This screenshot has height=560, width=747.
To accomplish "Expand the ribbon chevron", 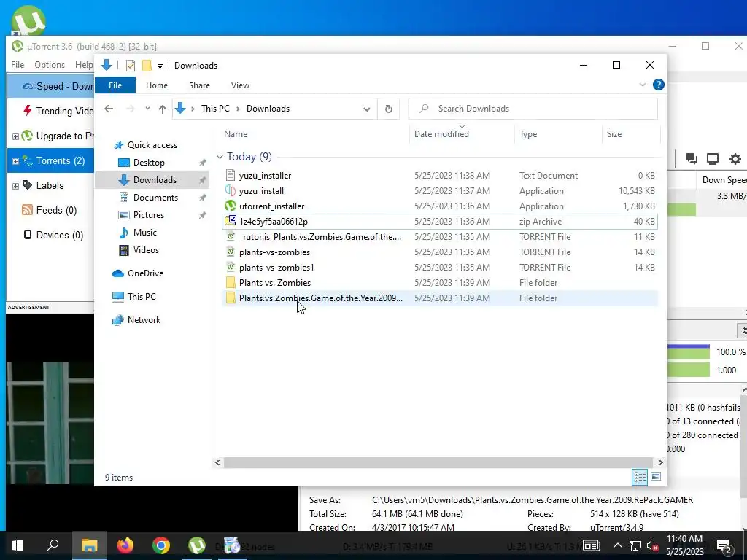I will pyautogui.click(x=642, y=85).
